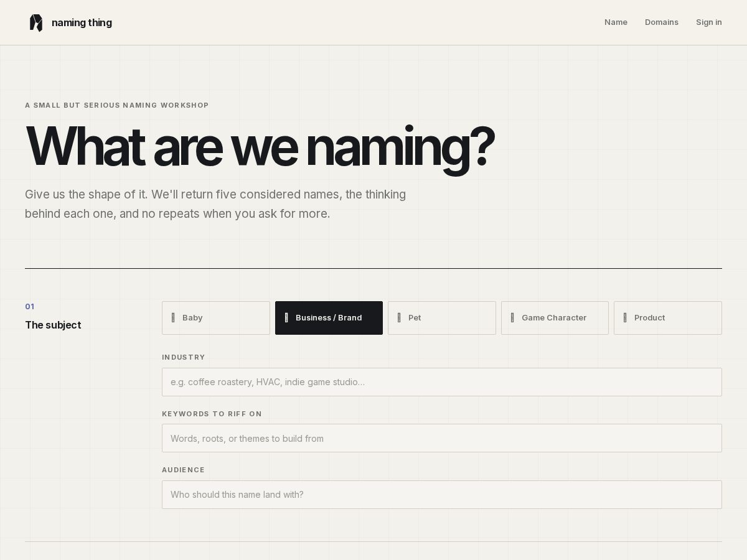
Task: Click the naming thing logo icon
Action: point(36,22)
